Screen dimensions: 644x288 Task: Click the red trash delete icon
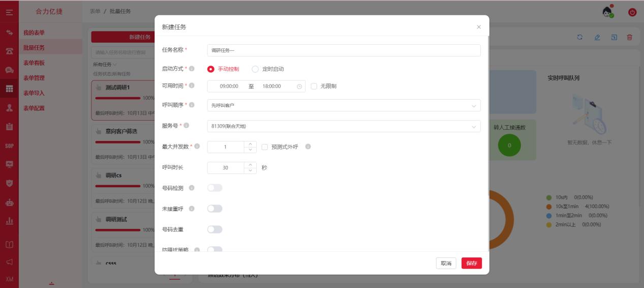[x=630, y=37]
